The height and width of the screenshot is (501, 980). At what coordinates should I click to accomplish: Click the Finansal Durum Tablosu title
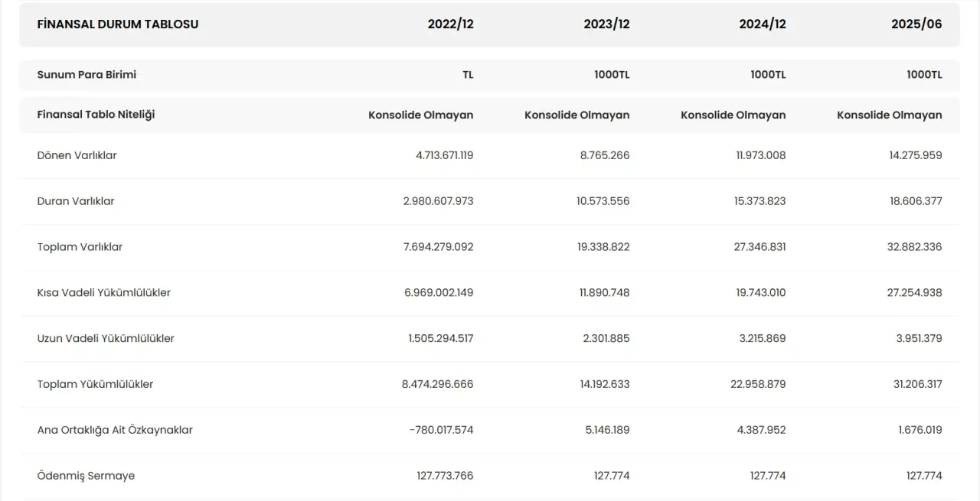click(118, 24)
